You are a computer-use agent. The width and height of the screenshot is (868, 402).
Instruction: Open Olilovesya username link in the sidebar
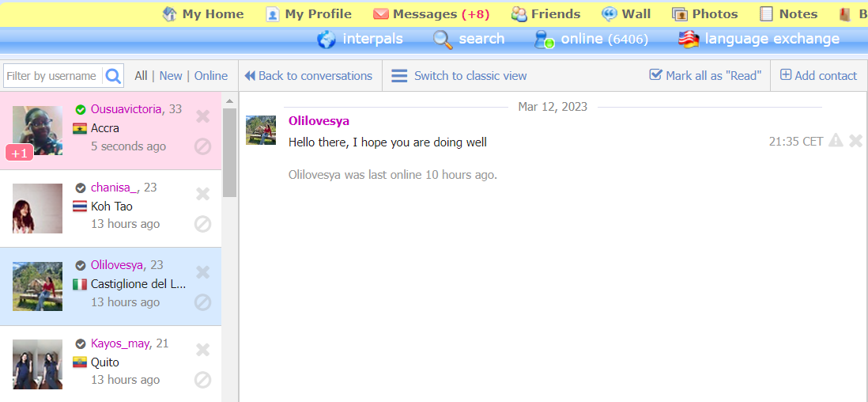pos(117,265)
